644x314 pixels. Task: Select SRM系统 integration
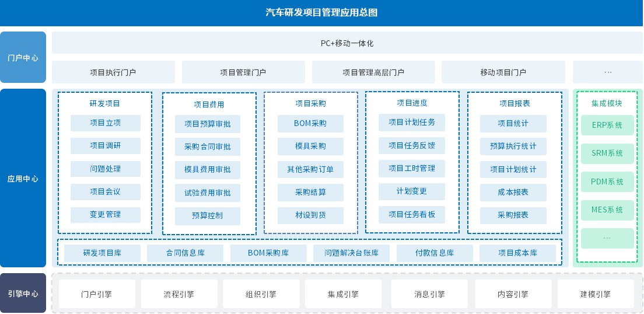(x=607, y=153)
